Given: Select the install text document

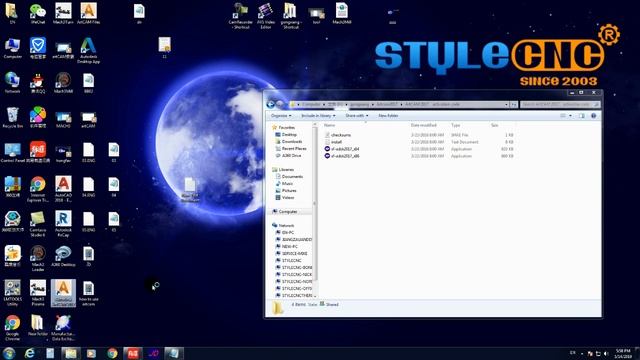Looking at the screenshot, I should [336, 142].
